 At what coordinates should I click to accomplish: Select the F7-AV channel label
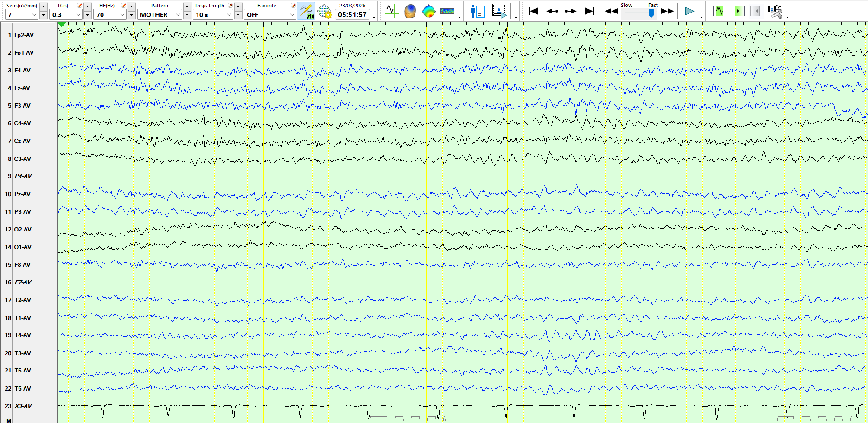click(23, 282)
